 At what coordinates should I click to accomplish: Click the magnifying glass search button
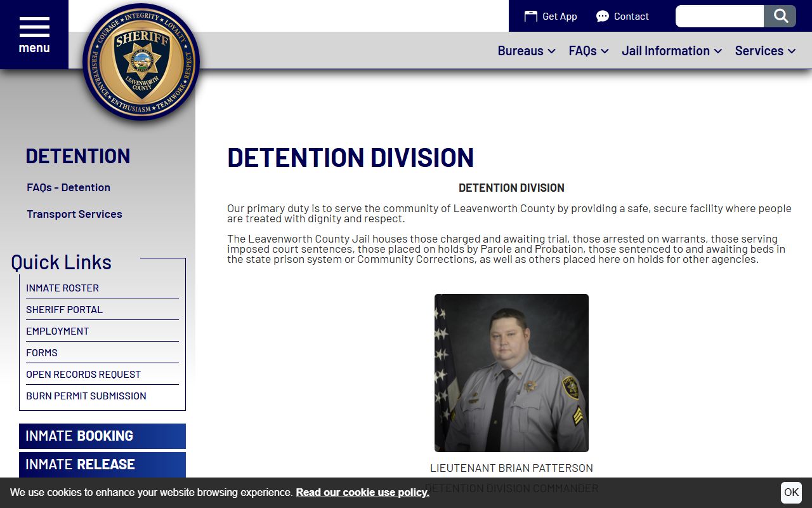tap(780, 16)
